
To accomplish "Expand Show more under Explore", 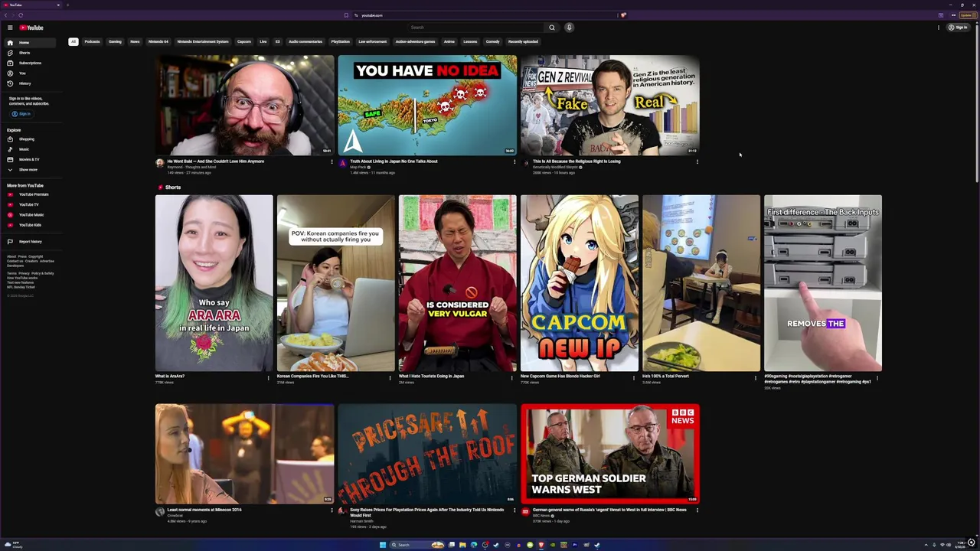I will point(31,169).
